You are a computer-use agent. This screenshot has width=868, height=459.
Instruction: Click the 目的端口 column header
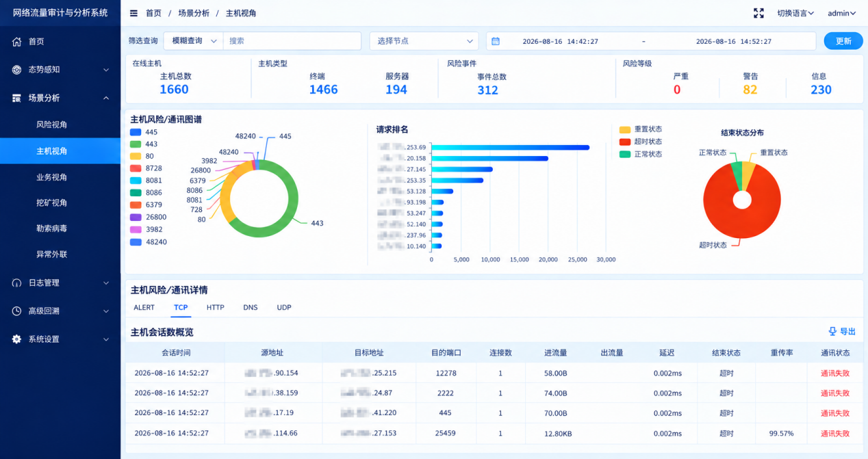click(x=446, y=353)
